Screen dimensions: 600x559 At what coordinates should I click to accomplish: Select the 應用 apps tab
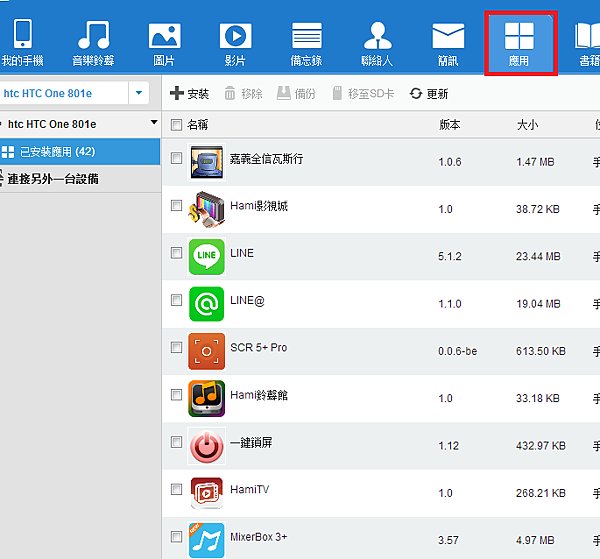[x=519, y=43]
